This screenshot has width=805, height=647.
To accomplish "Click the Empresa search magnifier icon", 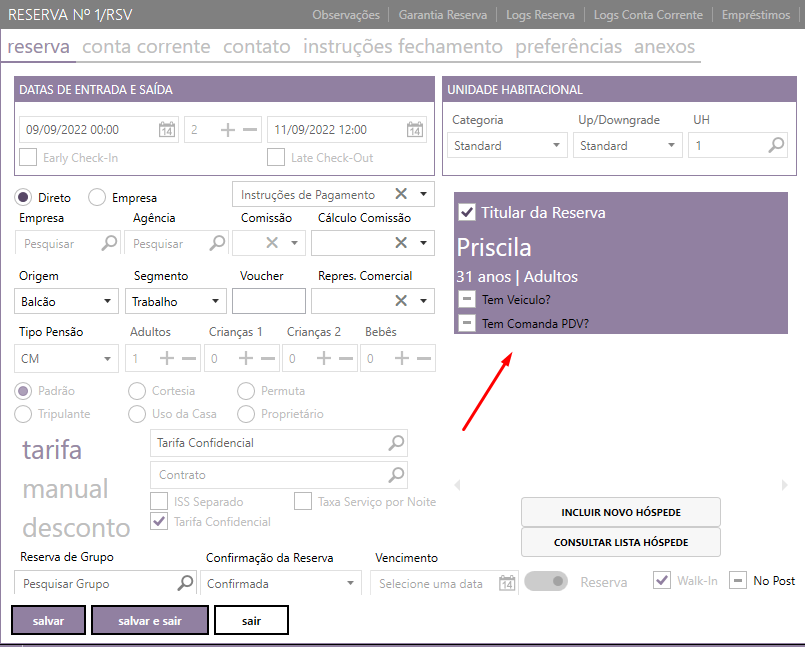I will click(109, 243).
